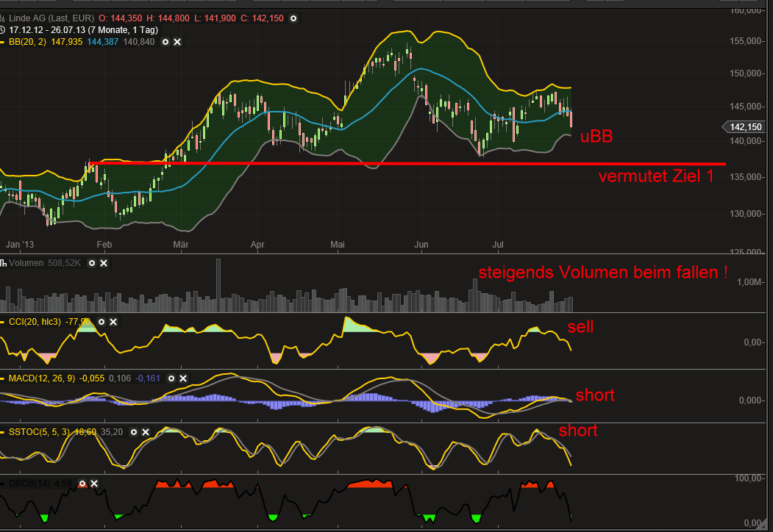
Task: Click the 150,000 price axis label
Action: point(746,73)
